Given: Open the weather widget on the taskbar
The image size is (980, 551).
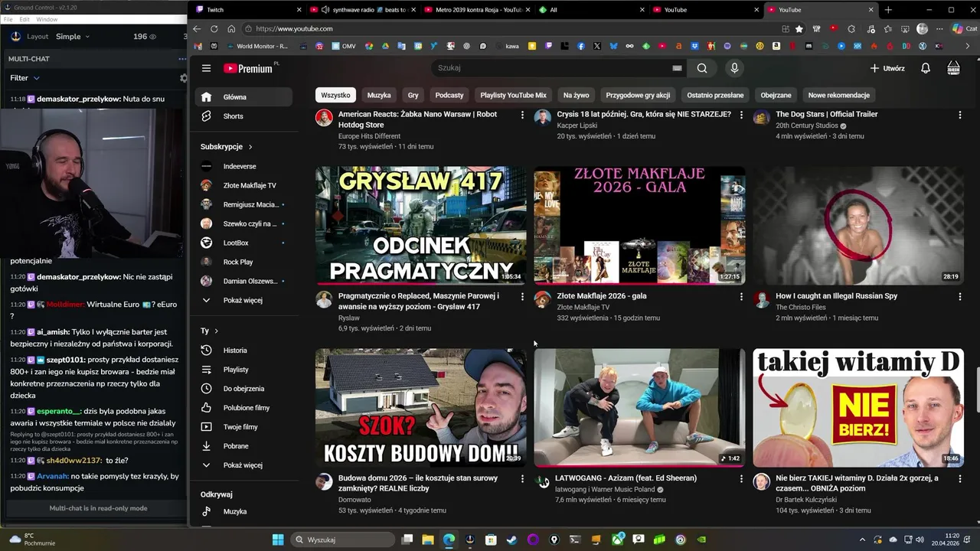Looking at the screenshot, I should coord(34,540).
